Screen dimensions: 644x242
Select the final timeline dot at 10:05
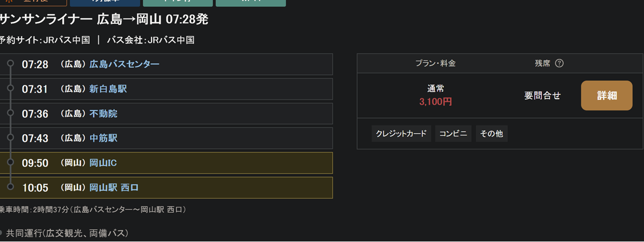coord(10,187)
